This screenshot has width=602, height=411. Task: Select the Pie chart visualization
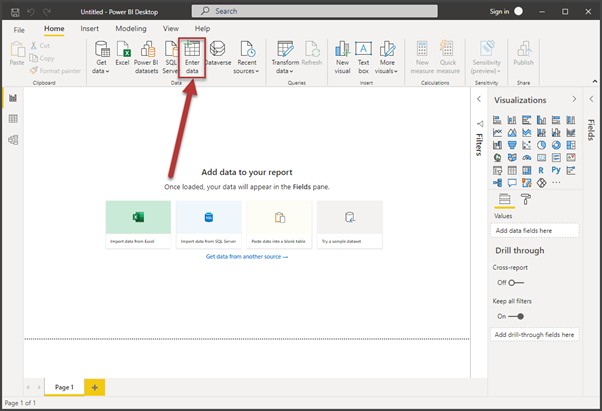click(541, 145)
